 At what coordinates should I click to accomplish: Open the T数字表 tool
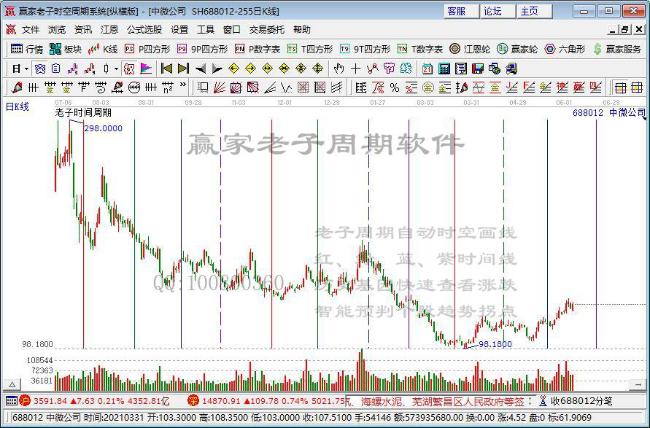420,49
